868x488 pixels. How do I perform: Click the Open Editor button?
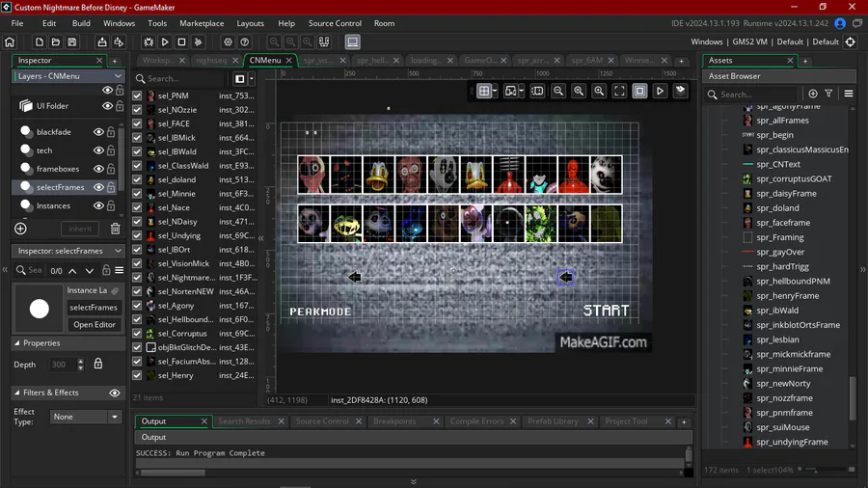pyautogui.click(x=95, y=325)
